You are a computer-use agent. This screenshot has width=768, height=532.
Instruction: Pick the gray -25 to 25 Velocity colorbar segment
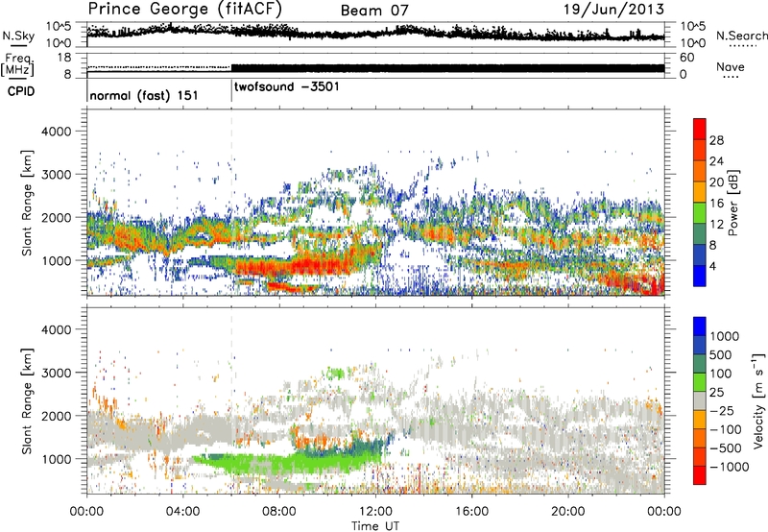point(700,401)
